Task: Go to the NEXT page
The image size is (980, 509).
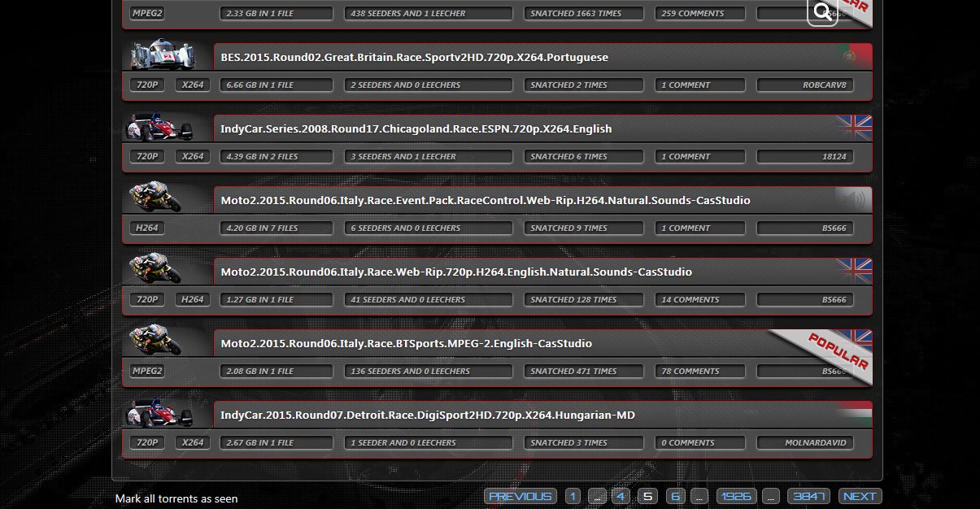Action: [860, 496]
